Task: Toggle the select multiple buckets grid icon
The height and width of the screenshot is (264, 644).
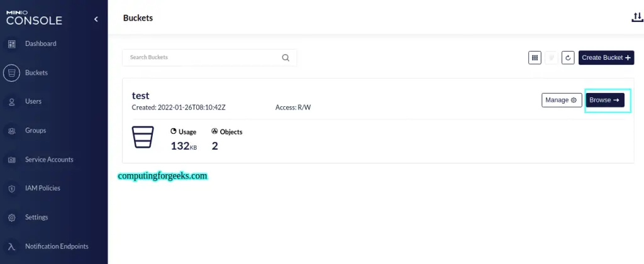Action: 535,58
